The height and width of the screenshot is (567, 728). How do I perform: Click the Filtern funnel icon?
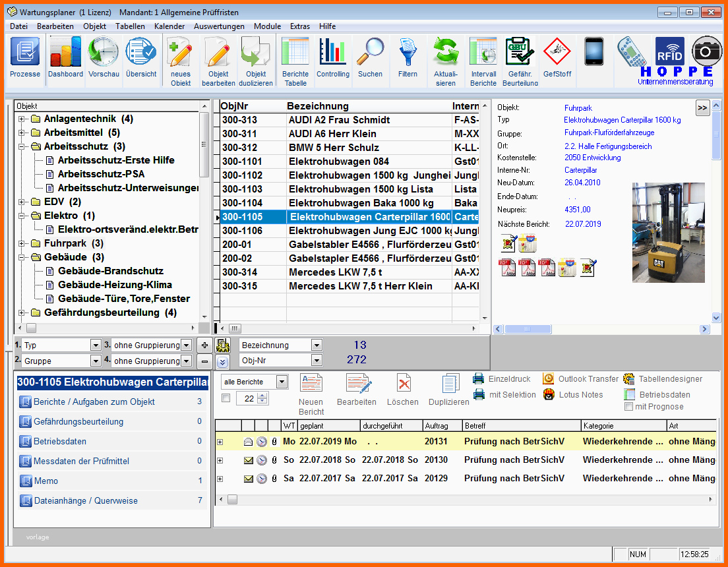[408, 52]
